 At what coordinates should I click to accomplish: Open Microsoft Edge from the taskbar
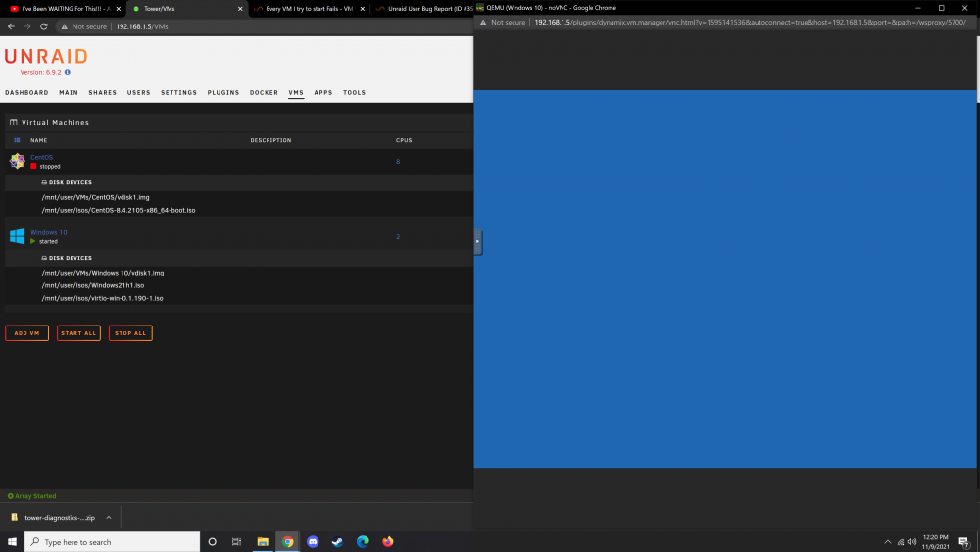(363, 542)
